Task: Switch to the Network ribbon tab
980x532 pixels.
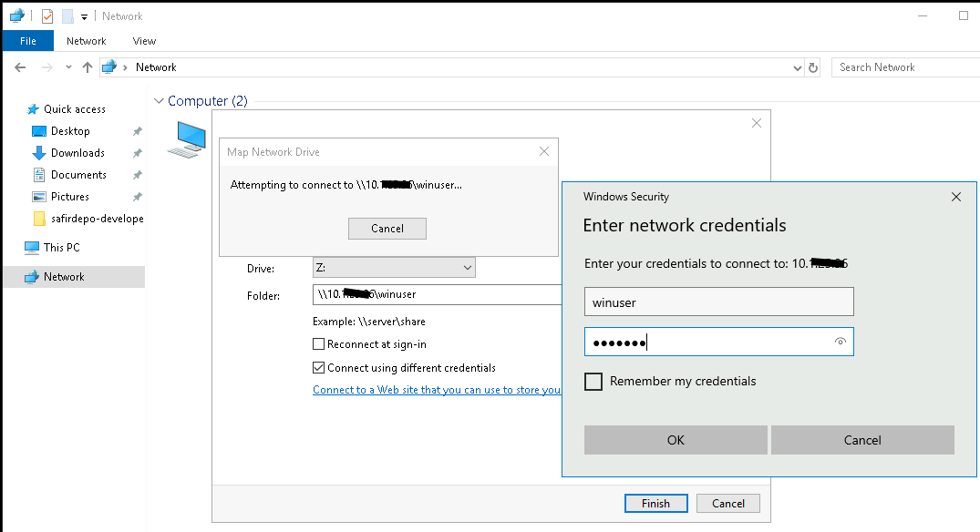Action: [x=87, y=41]
